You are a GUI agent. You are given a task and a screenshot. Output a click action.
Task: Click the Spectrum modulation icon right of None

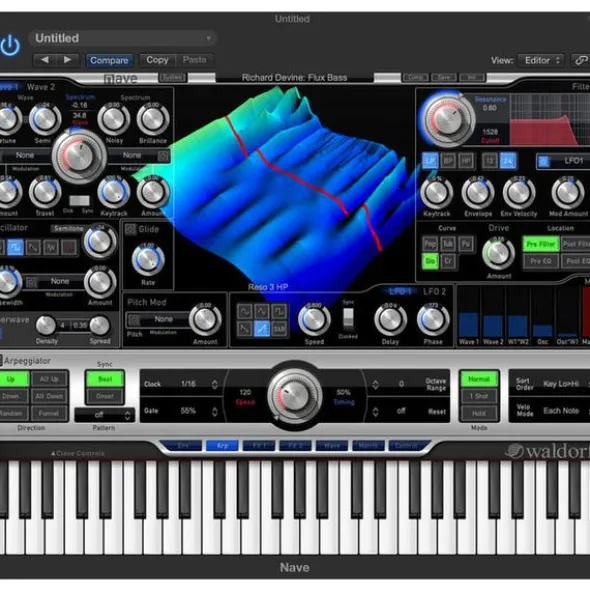click(163, 156)
